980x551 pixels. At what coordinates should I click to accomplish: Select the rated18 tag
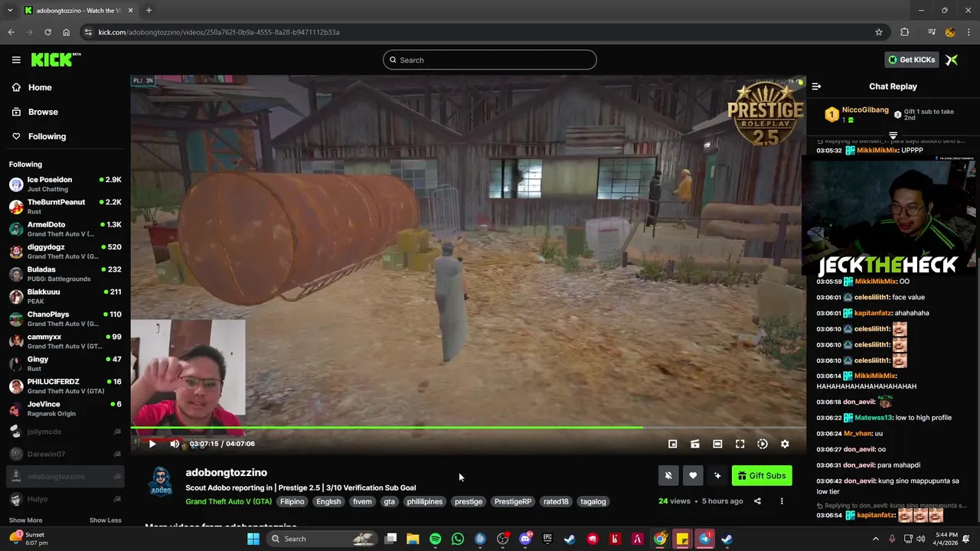pos(556,501)
